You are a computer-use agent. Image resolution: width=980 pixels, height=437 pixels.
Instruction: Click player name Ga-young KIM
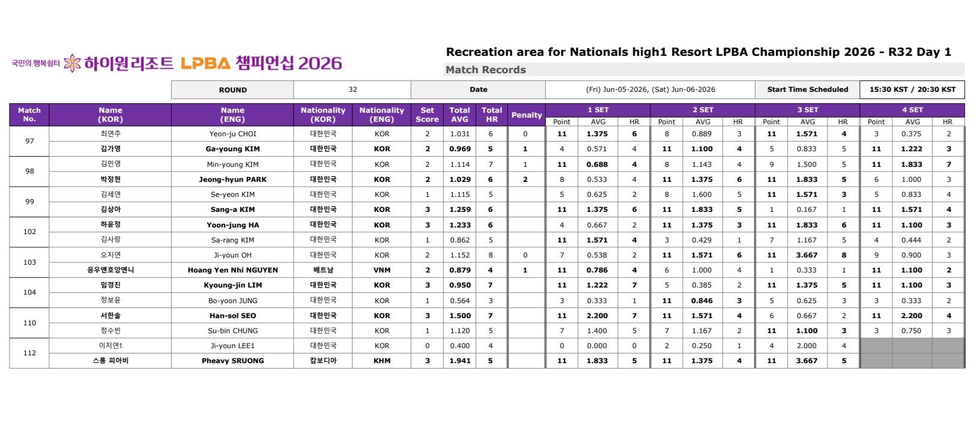coord(232,149)
